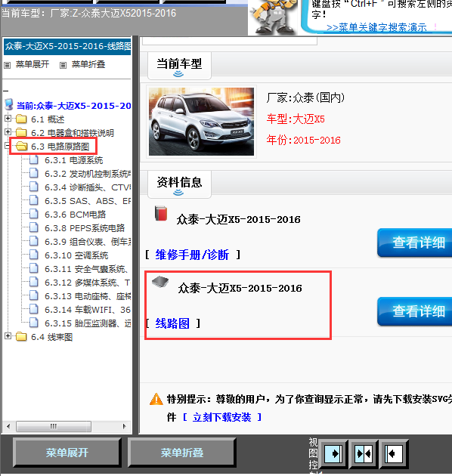Open 6.3.9 组合仪表 page
Image resolution: width=452 pixels, height=476 pixels.
[x=88, y=242]
